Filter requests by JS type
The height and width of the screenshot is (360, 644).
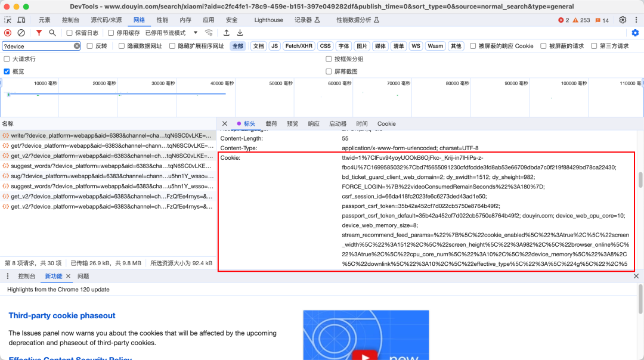pyautogui.click(x=275, y=46)
